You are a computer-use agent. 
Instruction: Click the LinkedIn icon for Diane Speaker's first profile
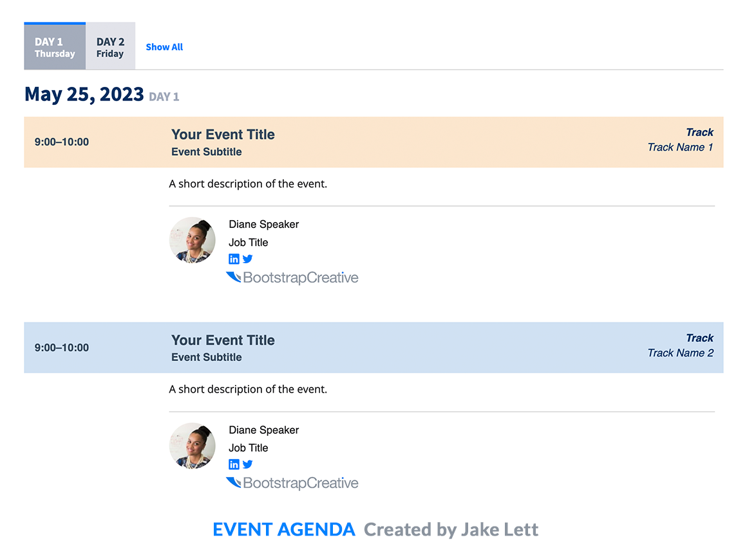click(234, 259)
